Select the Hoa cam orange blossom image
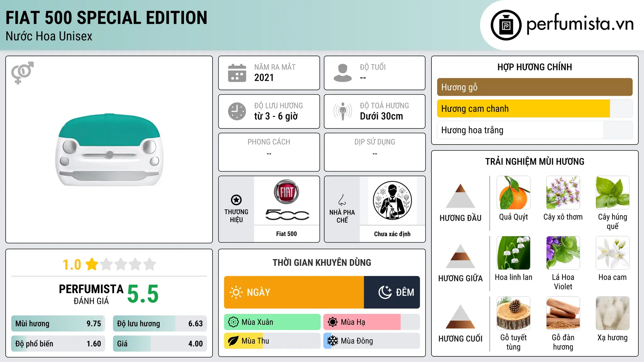 coord(613,253)
